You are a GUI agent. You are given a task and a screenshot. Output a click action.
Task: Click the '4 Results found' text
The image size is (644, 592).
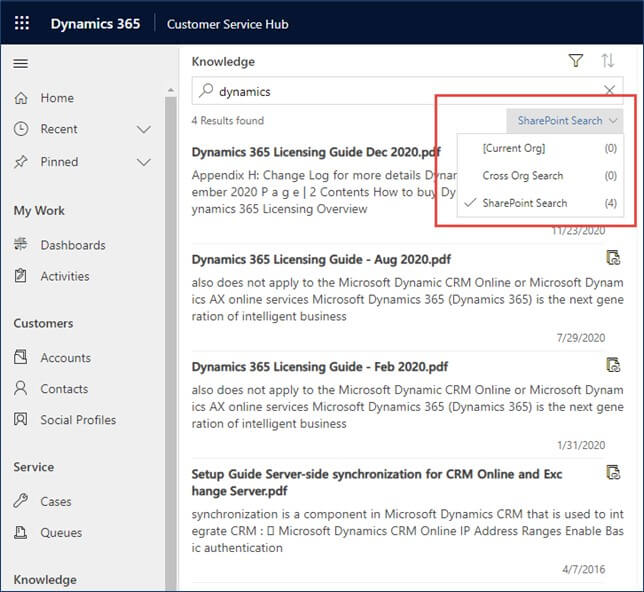228,120
